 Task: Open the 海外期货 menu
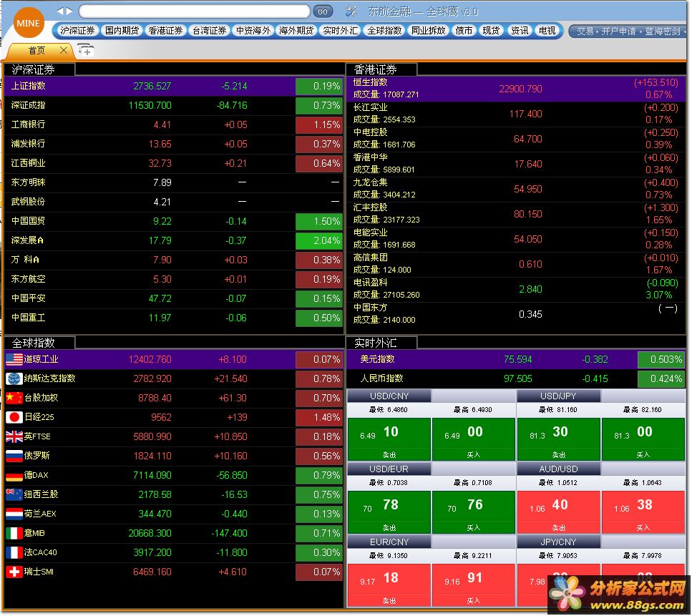(296, 31)
